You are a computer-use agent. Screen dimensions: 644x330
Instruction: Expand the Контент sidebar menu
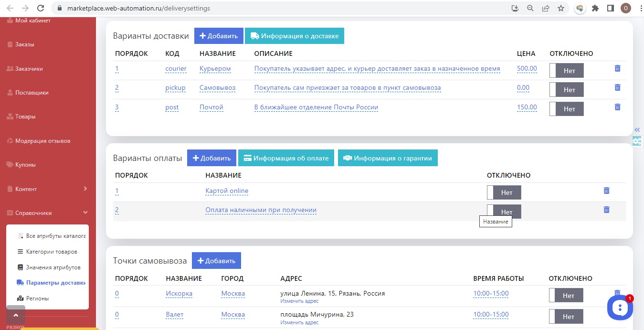pyautogui.click(x=48, y=189)
